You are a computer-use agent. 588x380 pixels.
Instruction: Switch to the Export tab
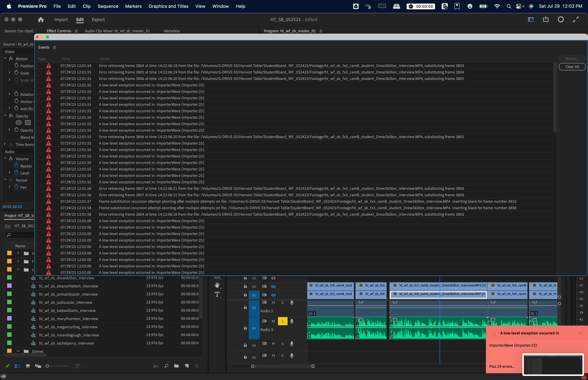[x=98, y=20]
